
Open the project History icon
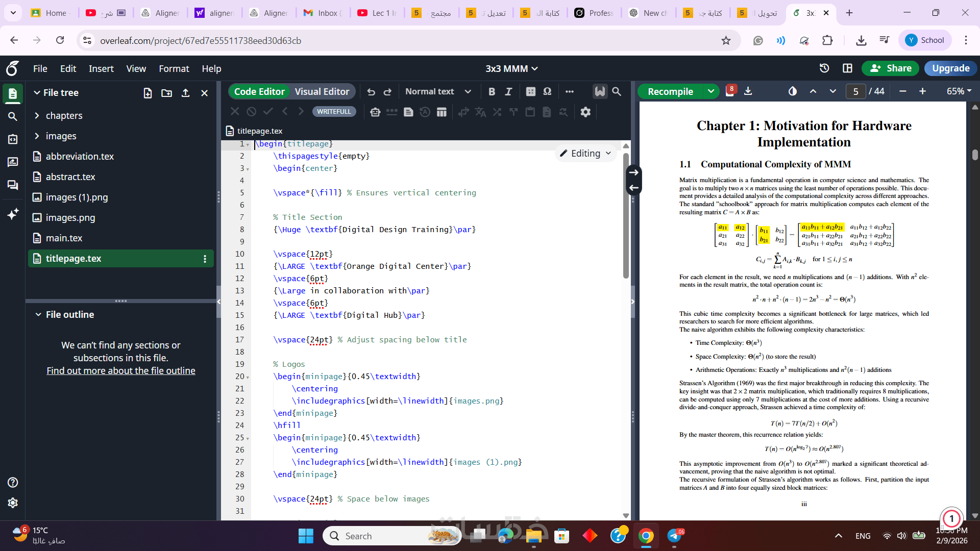pyautogui.click(x=824, y=68)
